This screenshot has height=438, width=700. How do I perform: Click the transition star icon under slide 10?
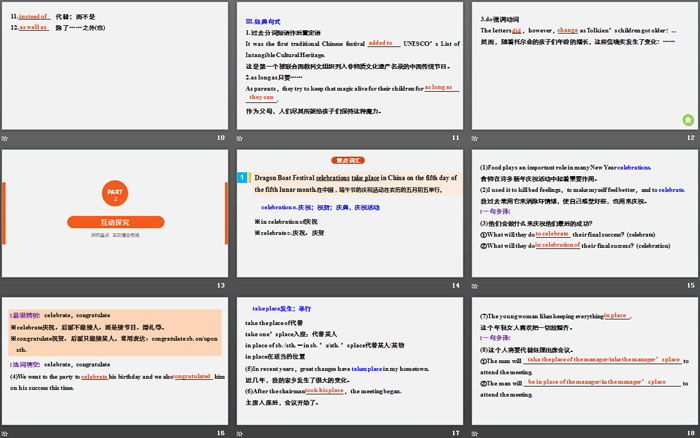point(6,138)
